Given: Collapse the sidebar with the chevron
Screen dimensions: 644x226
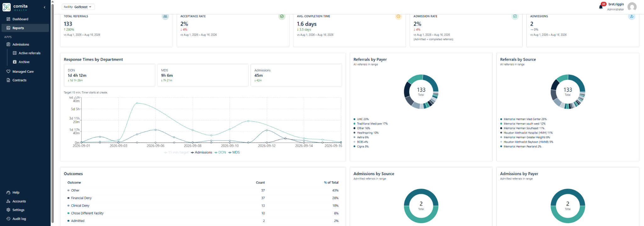Looking at the screenshot, I should pyautogui.click(x=44, y=7).
